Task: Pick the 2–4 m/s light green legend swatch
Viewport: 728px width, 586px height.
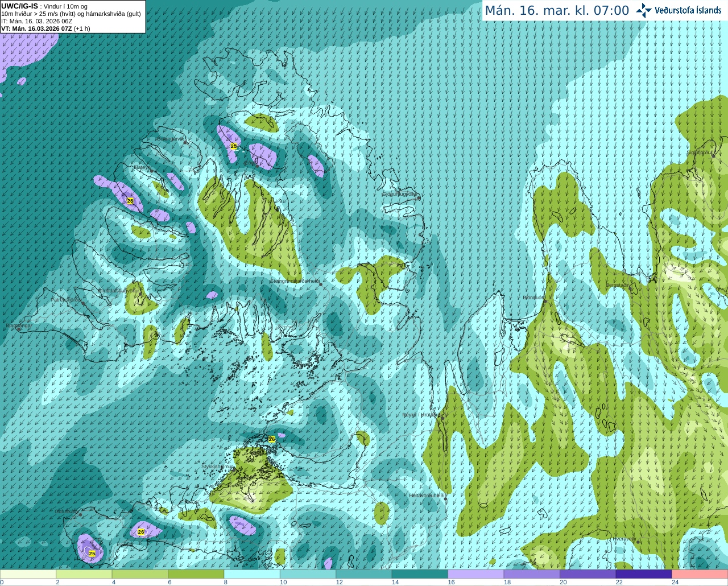Action: point(84,574)
